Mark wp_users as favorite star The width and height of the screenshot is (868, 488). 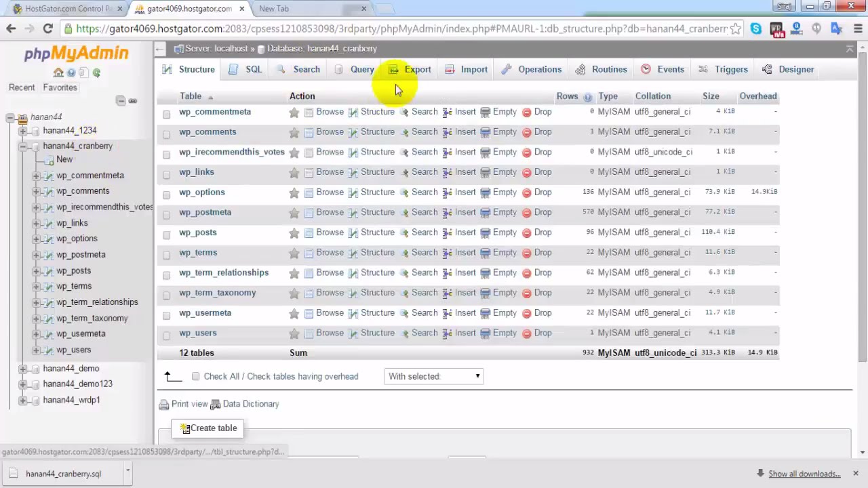tap(294, 333)
